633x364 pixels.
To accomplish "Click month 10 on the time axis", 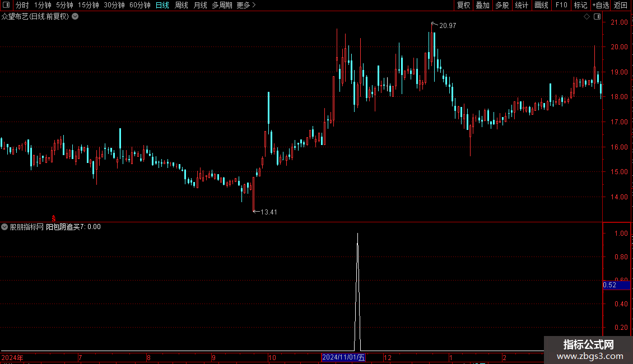I will pos(272,357).
